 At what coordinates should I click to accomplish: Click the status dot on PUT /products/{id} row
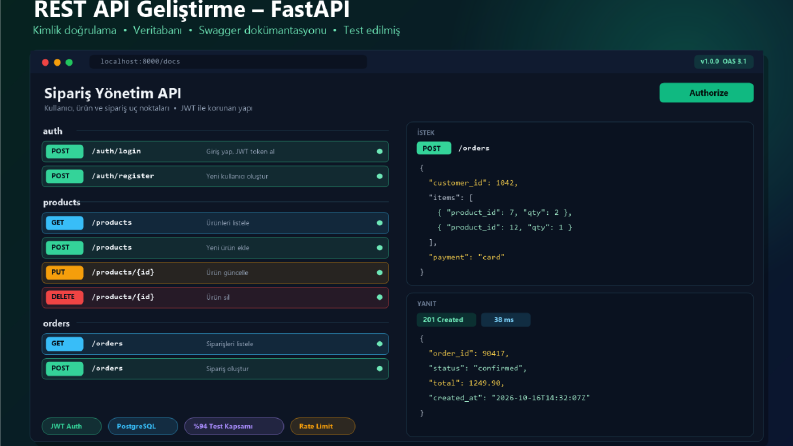click(379, 272)
